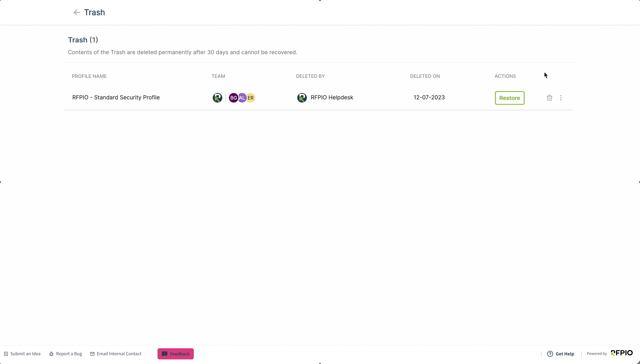640x364 pixels.
Task: Click the 'Powered by' footer text
Action: tap(597, 353)
